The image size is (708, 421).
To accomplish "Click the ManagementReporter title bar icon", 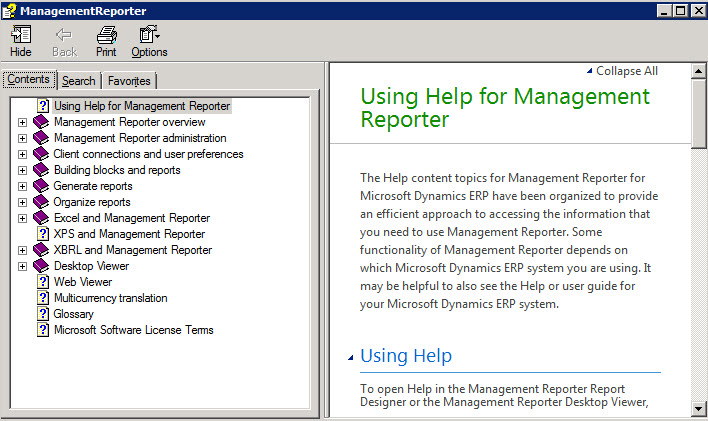I will point(9,10).
